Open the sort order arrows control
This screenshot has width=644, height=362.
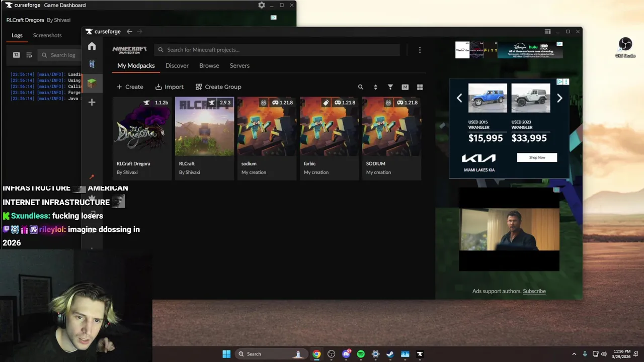[x=375, y=87]
